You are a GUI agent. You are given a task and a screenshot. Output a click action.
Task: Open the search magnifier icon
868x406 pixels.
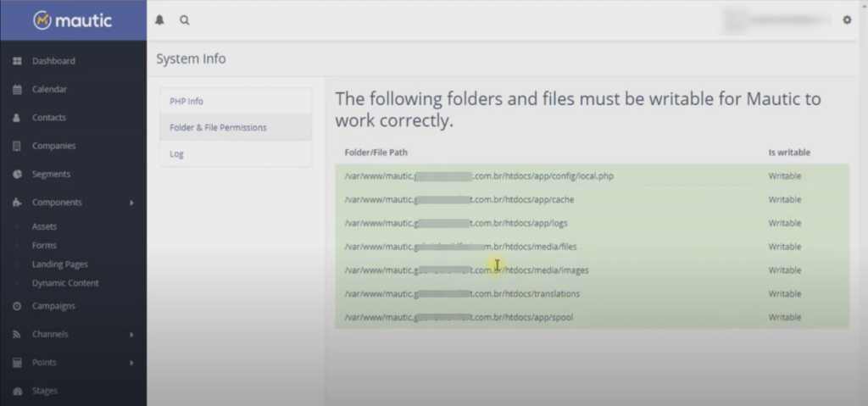point(184,20)
